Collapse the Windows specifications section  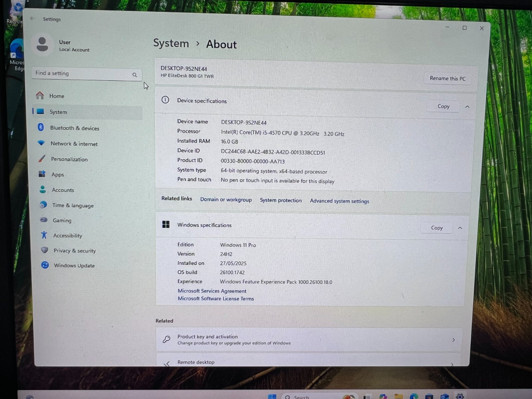(460, 228)
